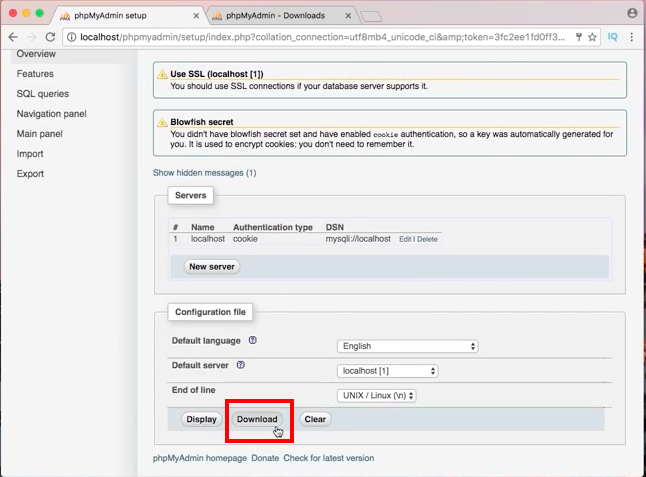Click the Display button
The height and width of the screenshot is (477, 646).
pyautogui.click(x=201, y=419)
